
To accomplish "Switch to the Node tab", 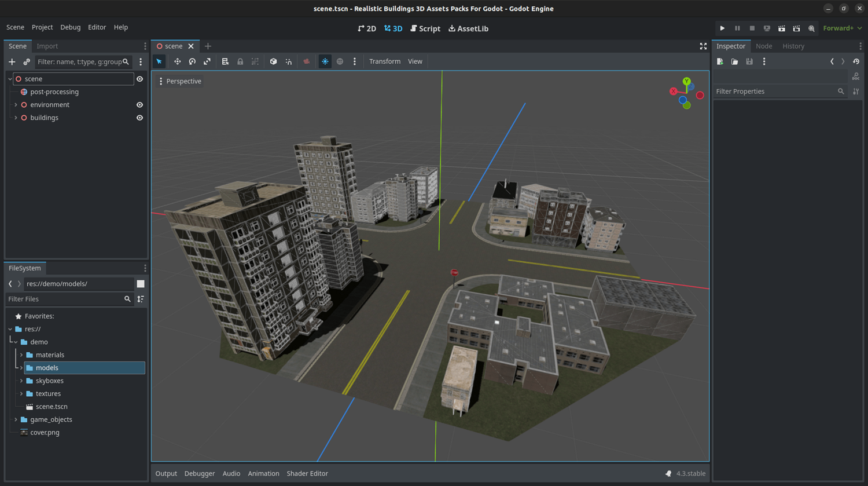I will pyautogui.click(x=763, y=46).
